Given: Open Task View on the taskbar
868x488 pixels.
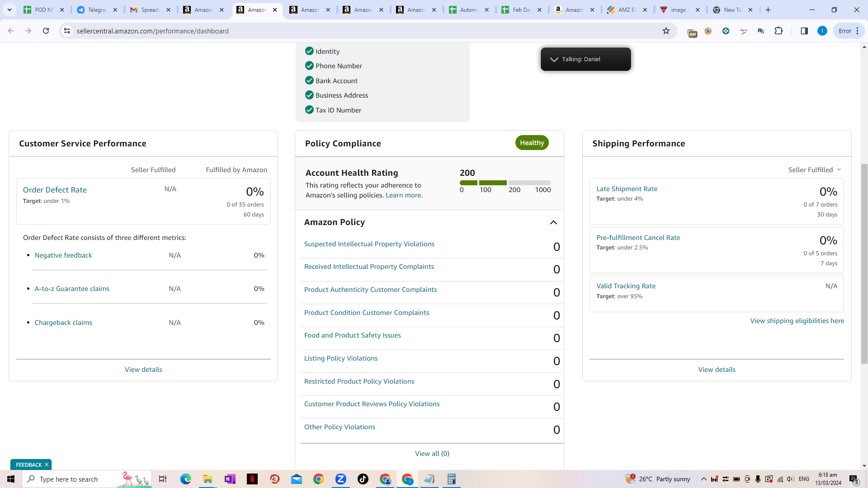Looking at the screenshot, I should tap(163, 479).
